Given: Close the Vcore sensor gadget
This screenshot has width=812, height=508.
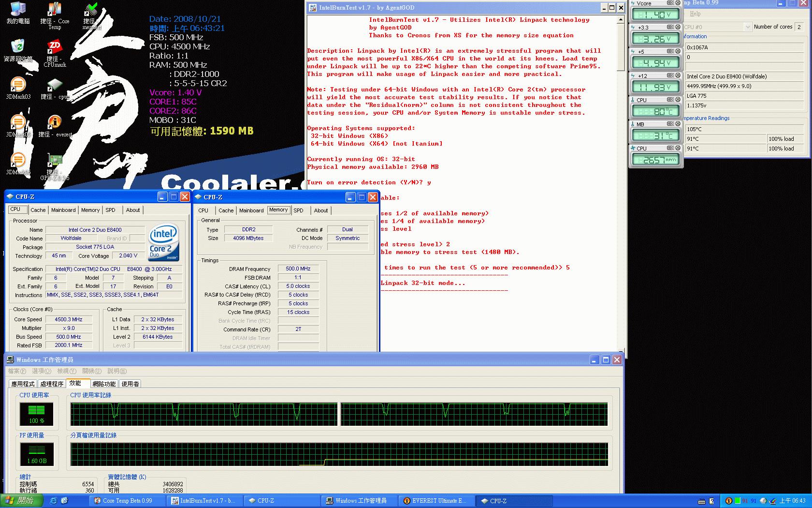Looking at the screenshot, I should 678,3.
